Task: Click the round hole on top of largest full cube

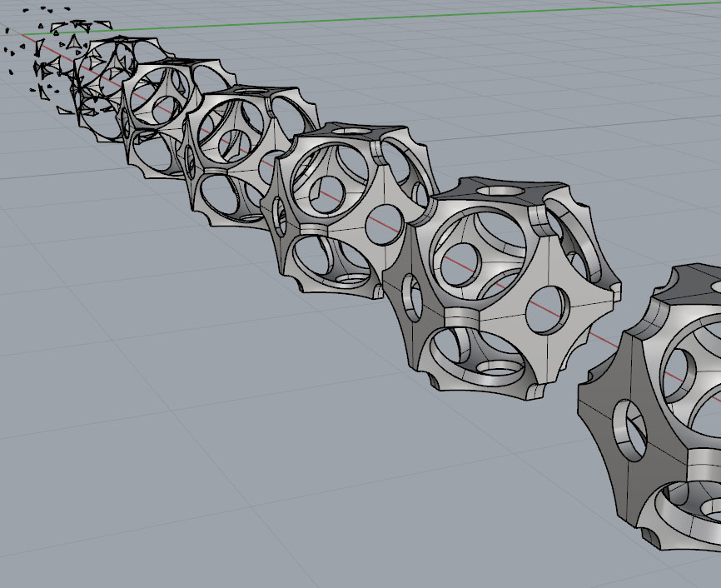Action: coord(500,190)
